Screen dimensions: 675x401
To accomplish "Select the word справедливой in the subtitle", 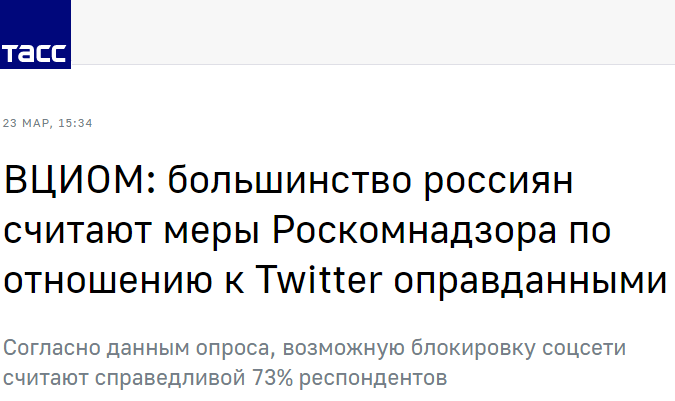I will coord(170,379).
